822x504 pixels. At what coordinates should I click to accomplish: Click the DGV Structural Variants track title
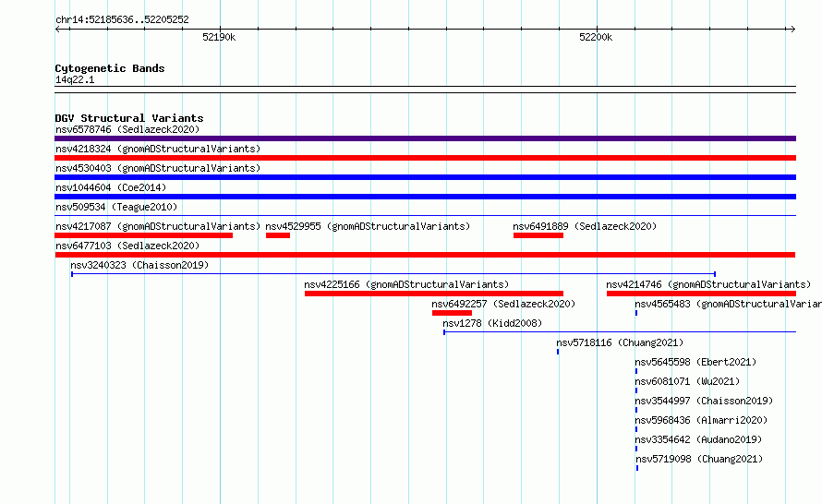[x=129, y=118]
